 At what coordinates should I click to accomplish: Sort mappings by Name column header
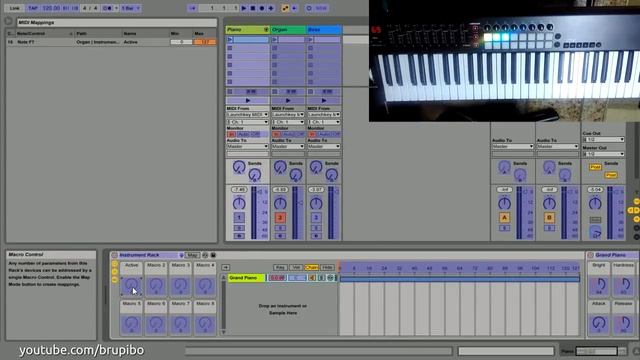[x=145, y=33]
